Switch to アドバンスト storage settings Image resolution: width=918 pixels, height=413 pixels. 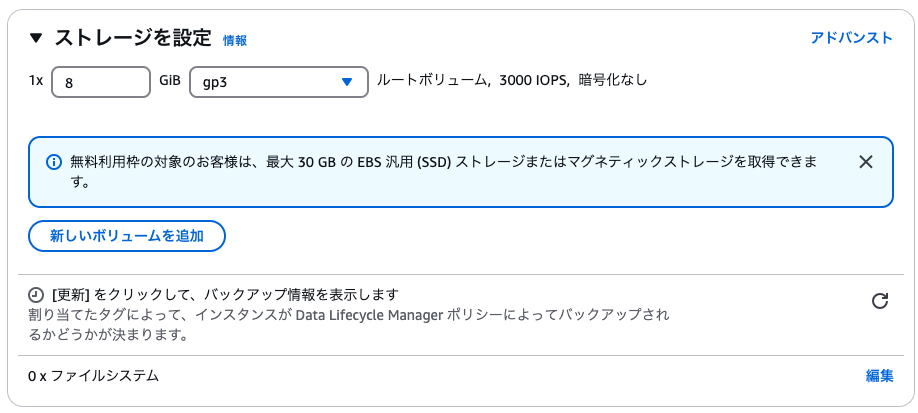pos(851,38)
